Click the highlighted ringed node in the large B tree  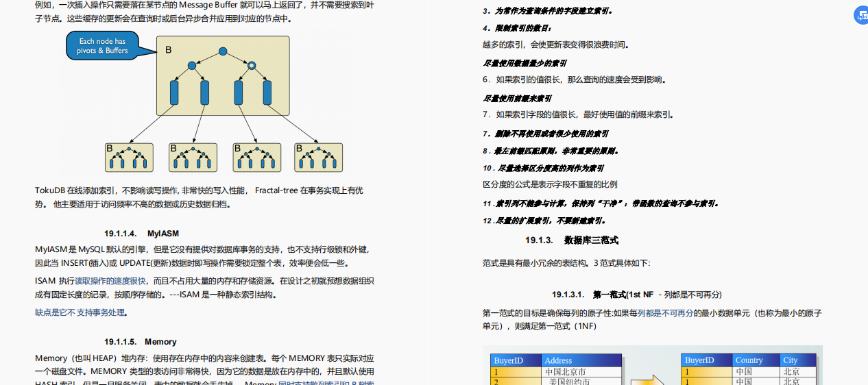252,66
